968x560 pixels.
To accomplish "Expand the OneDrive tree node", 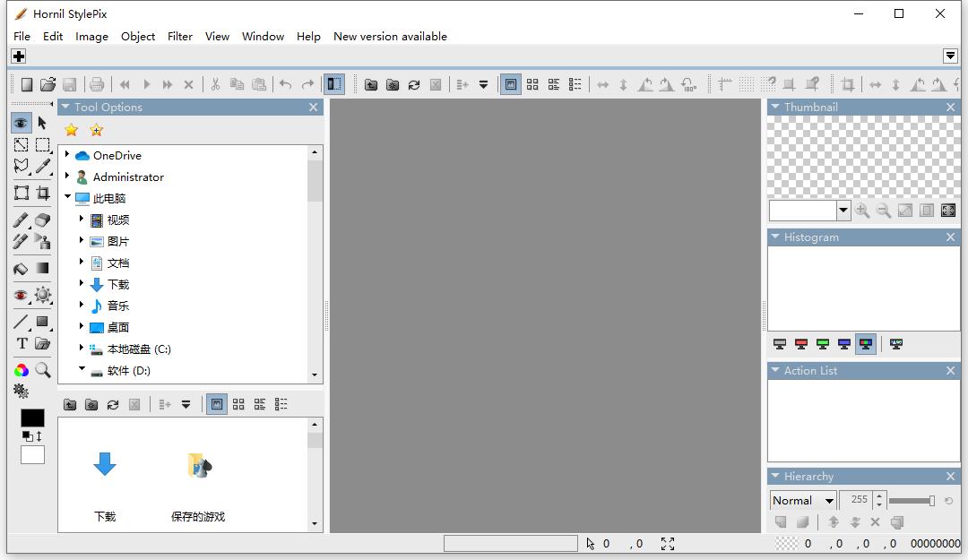I will [67, 155].
